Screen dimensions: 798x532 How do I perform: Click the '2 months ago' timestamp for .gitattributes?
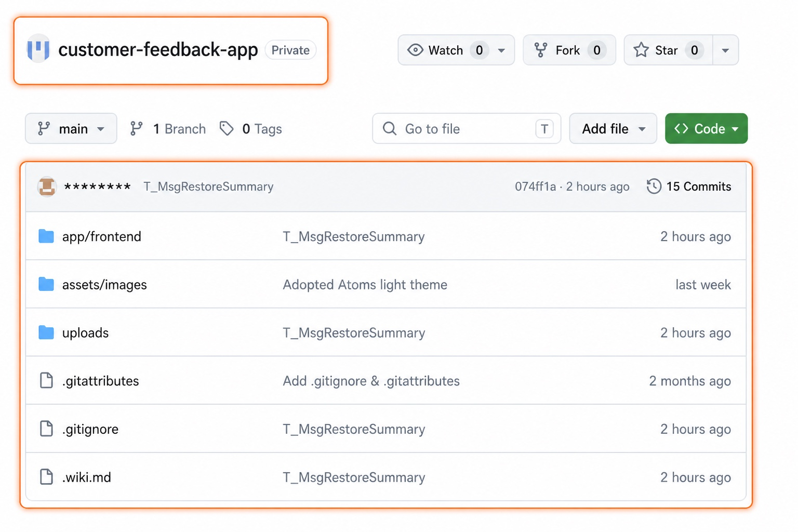(690, 381)
